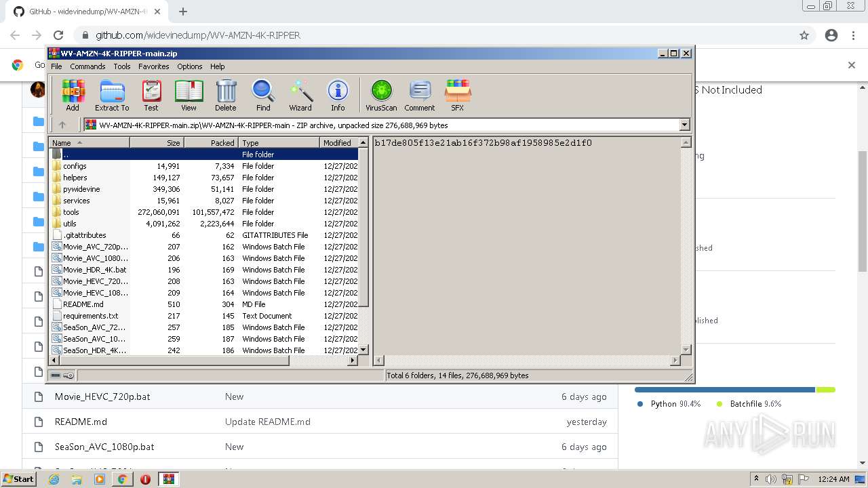
Task: Close the Chrome notification bar X
Action: (x=852, y=65)
